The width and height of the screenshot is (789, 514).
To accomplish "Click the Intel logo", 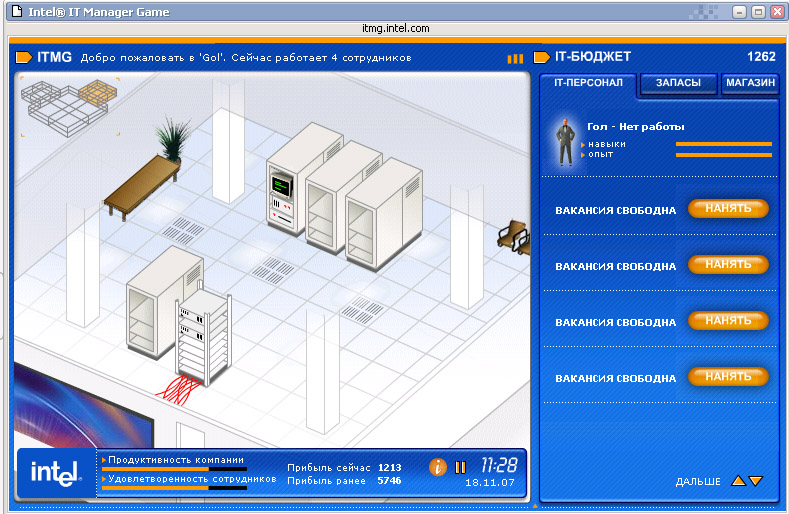I will pyautogui.click(x=55, y=472).
